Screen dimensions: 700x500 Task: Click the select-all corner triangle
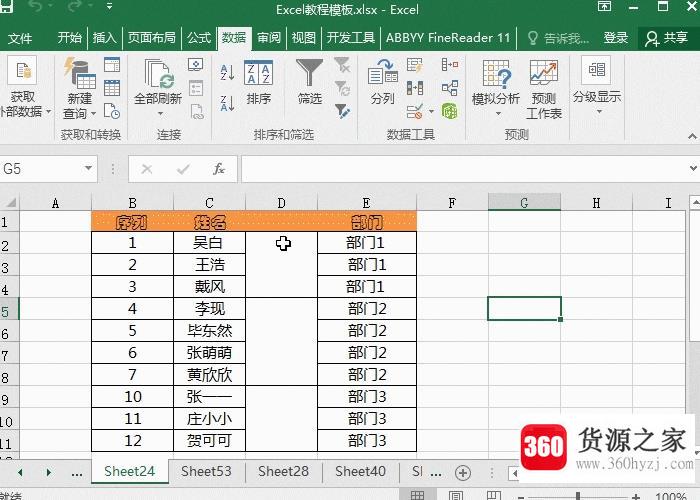(10, 203)
